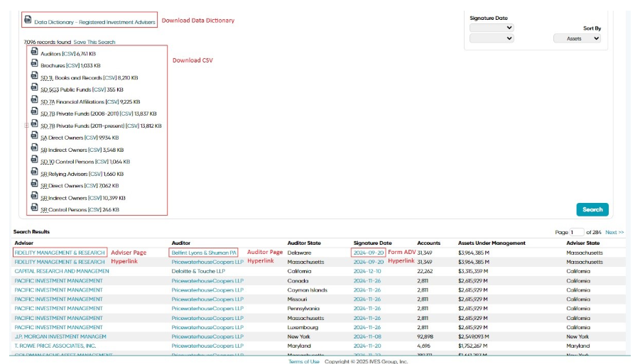
Task: Click the SD 10 Control Persons CSV icon
Action: (34, 160)
